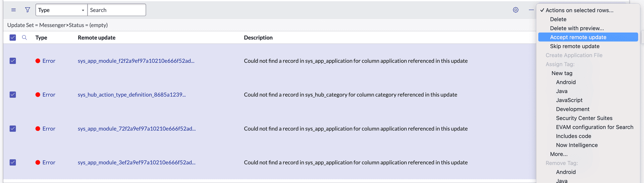644x183 pixels.
Task: Open the Type search field dropdown
Action: 61,10
